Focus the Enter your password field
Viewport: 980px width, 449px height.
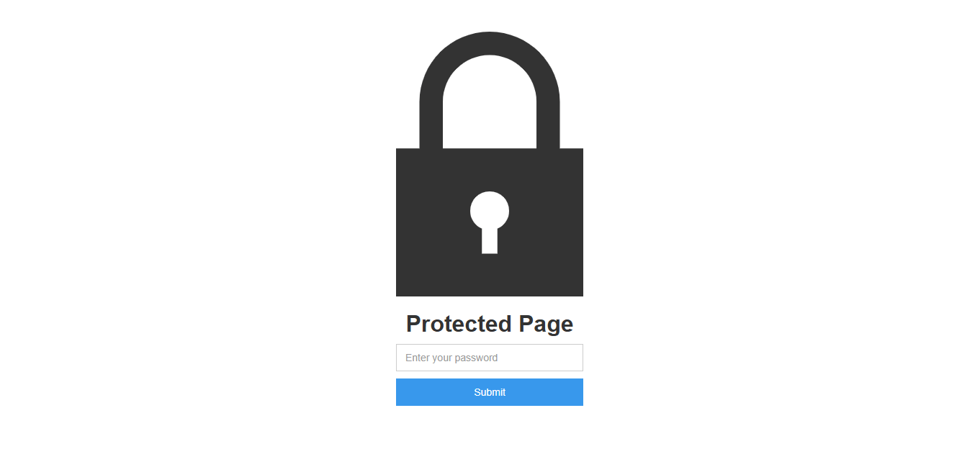(490, 358)
